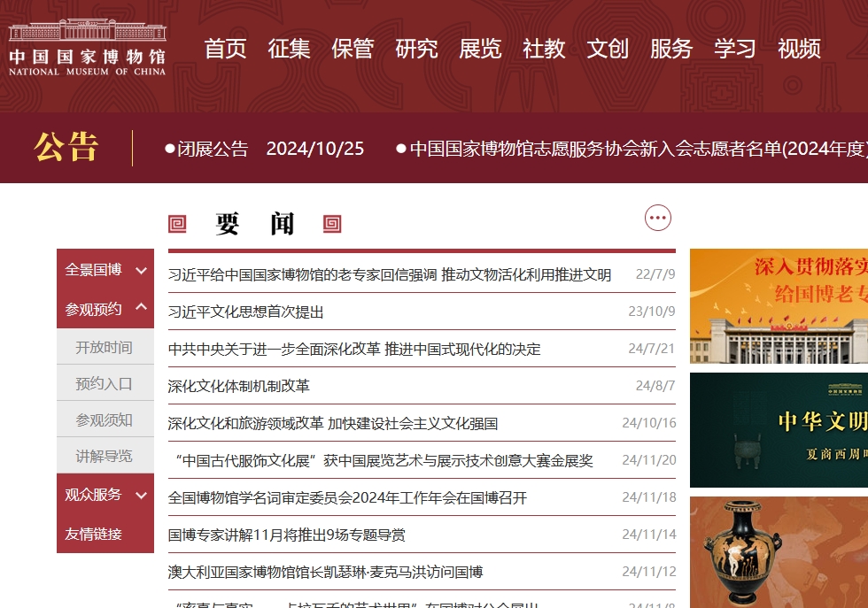Open the 文创 navigation menu

608,50
